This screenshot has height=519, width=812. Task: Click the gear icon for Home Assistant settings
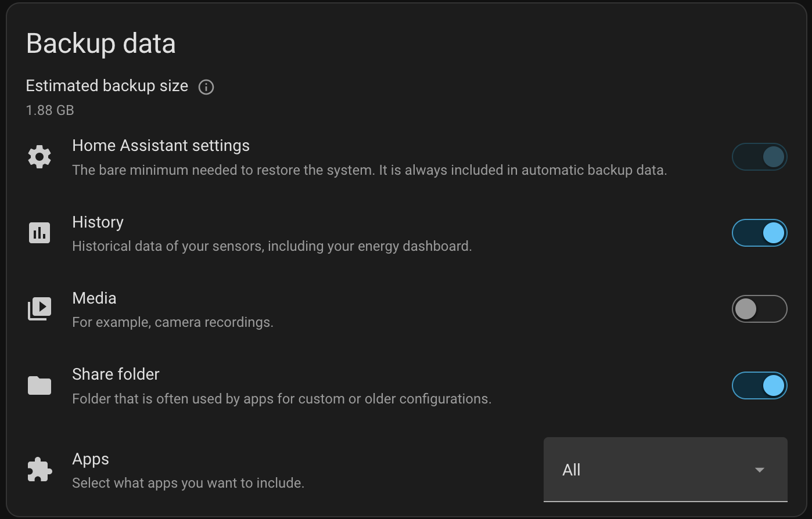(39, 157)
